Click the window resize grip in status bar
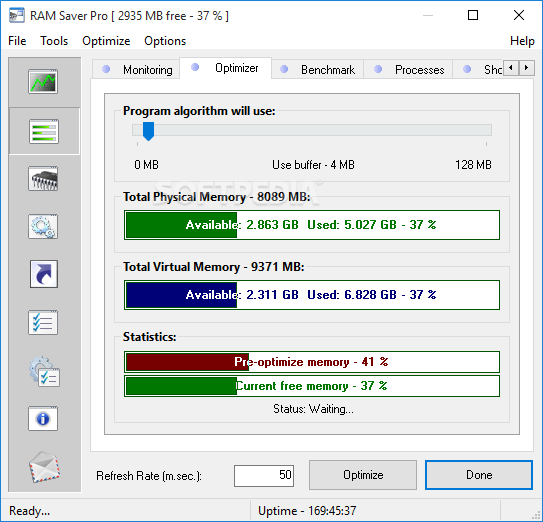Screen dimensions: 543x522 [536, 515]
